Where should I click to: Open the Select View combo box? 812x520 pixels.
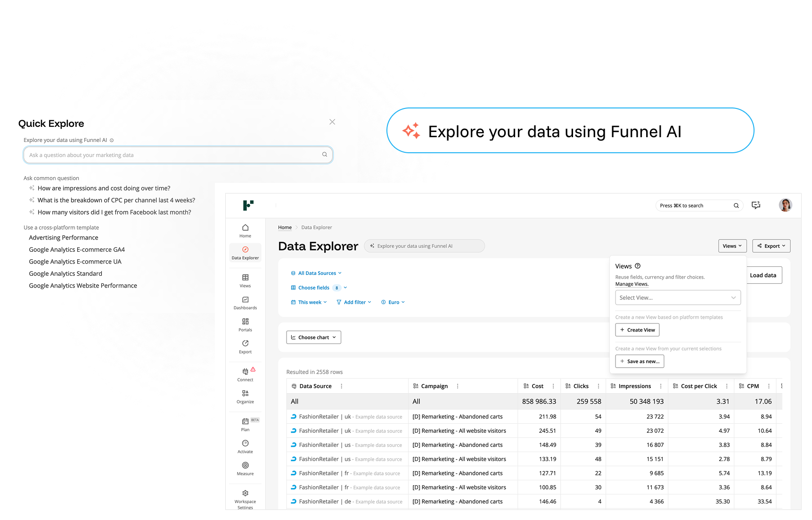tap(678, 297)
